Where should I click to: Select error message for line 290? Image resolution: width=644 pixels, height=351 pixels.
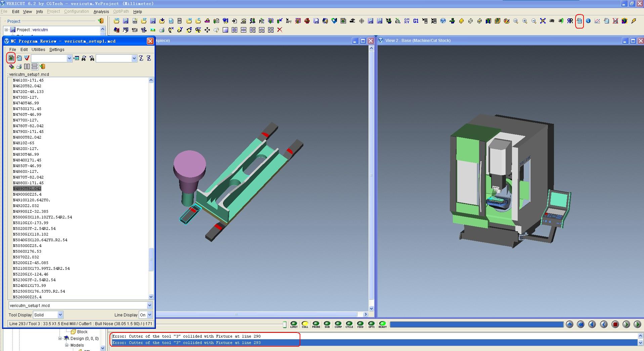click(x=374, y=336)
